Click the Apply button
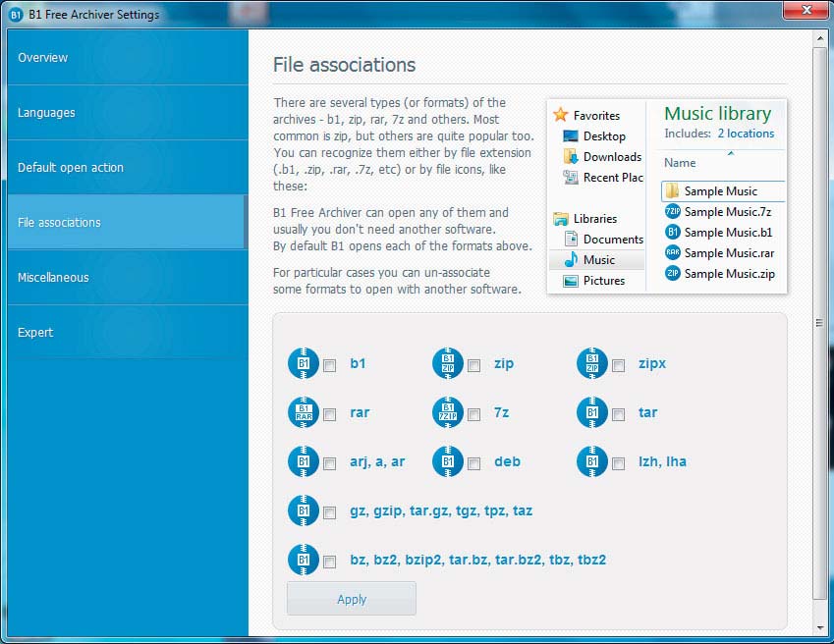The height and width of the screenshot is (644, 834). (x=352, y=599)
